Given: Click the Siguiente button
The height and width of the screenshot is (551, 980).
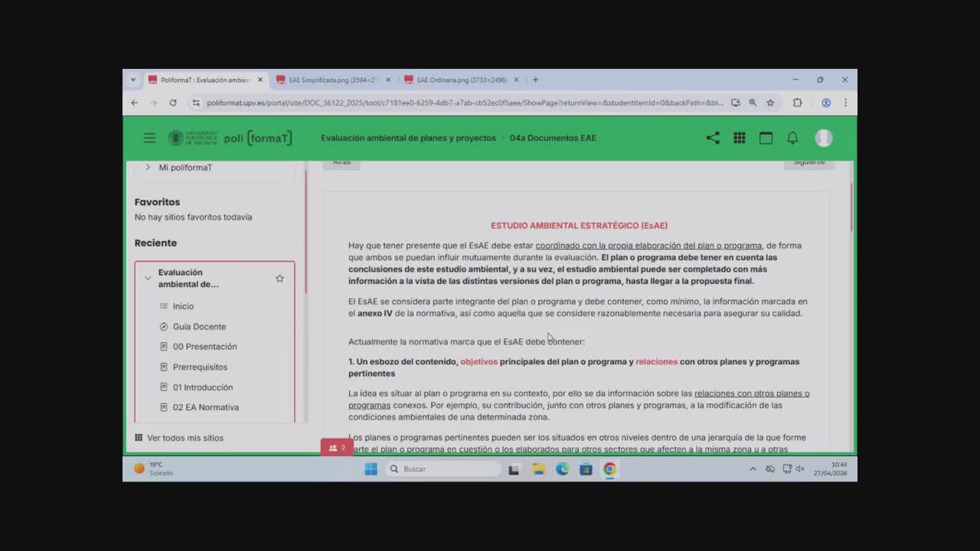Looking at the screenshot, I should coord(808,162).
